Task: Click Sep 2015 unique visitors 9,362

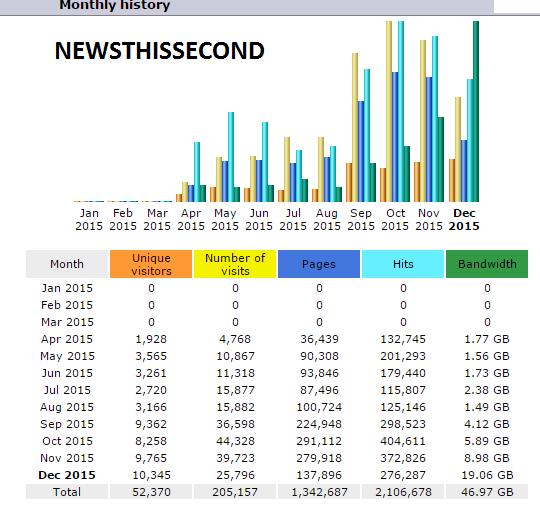Action: [151, 424]
